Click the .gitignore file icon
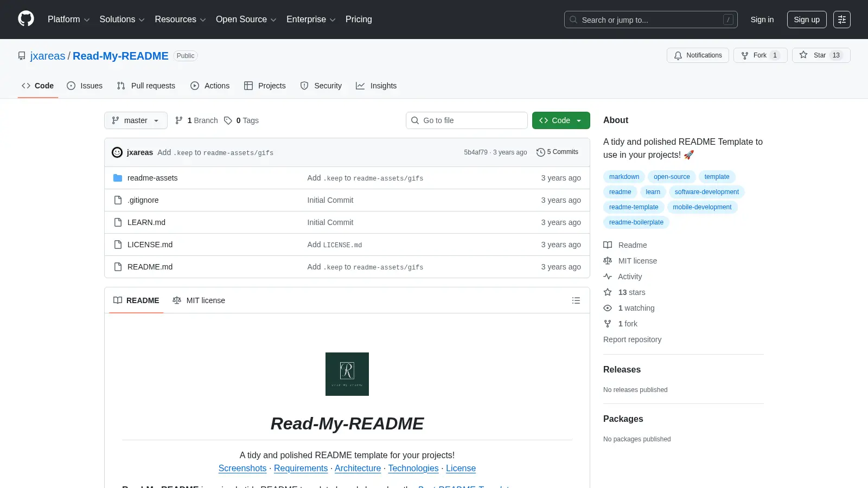 [118, 200]
